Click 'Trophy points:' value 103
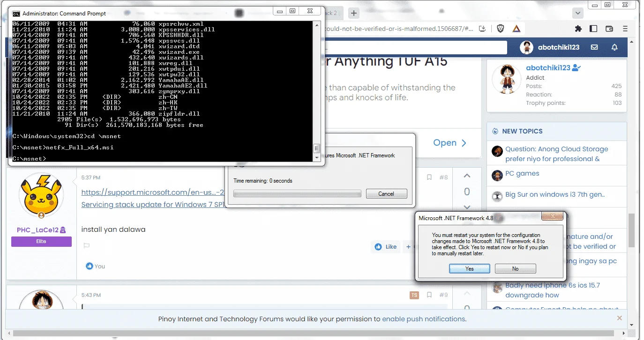Screen dimensions: 644x340 [617, 103]
